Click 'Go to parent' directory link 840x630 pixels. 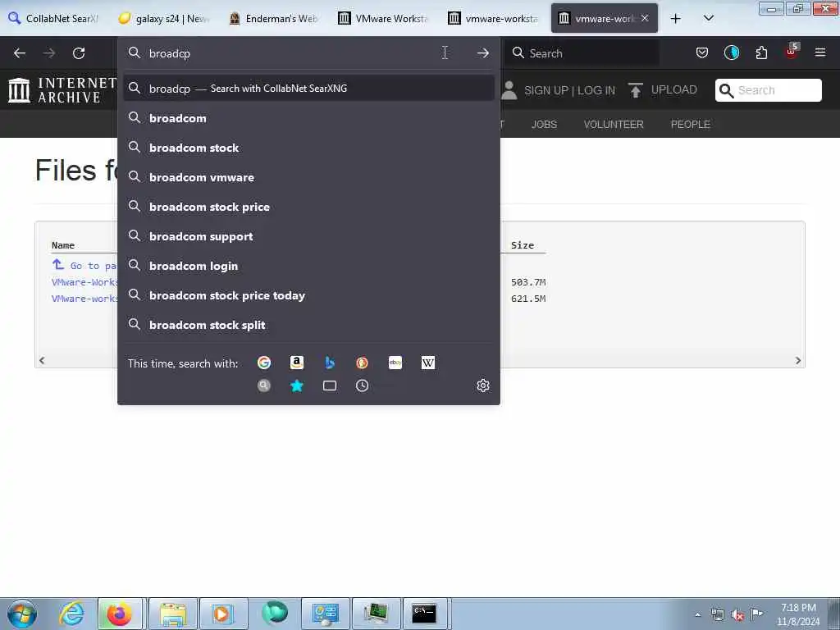84,265
